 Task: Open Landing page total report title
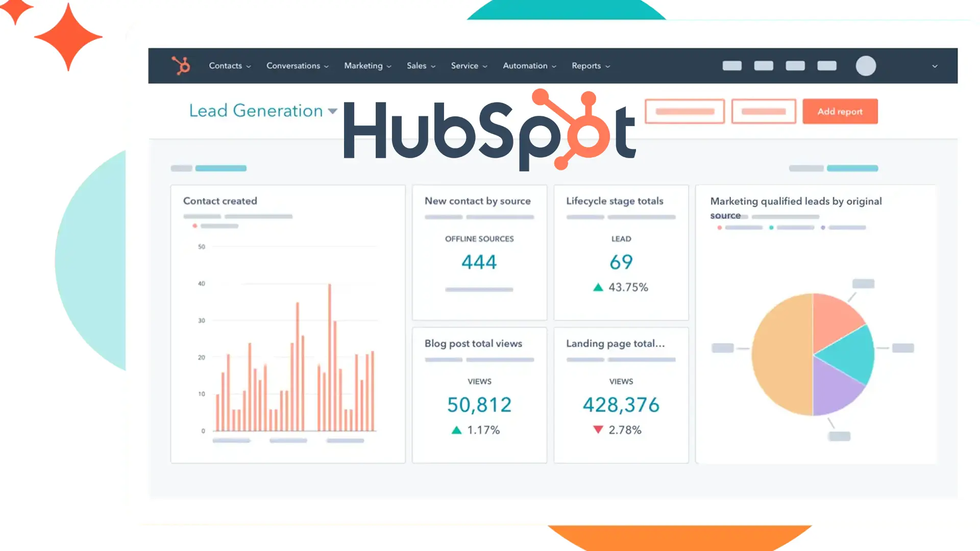[x=615, y=343]
